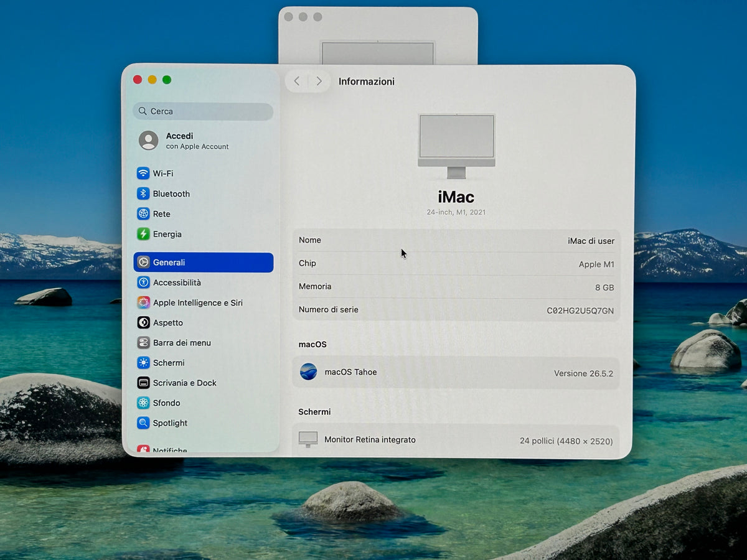This screenshot has height=560, width=747.
Task: Select the name value "iMac di user"
Action: coord(591,241)
